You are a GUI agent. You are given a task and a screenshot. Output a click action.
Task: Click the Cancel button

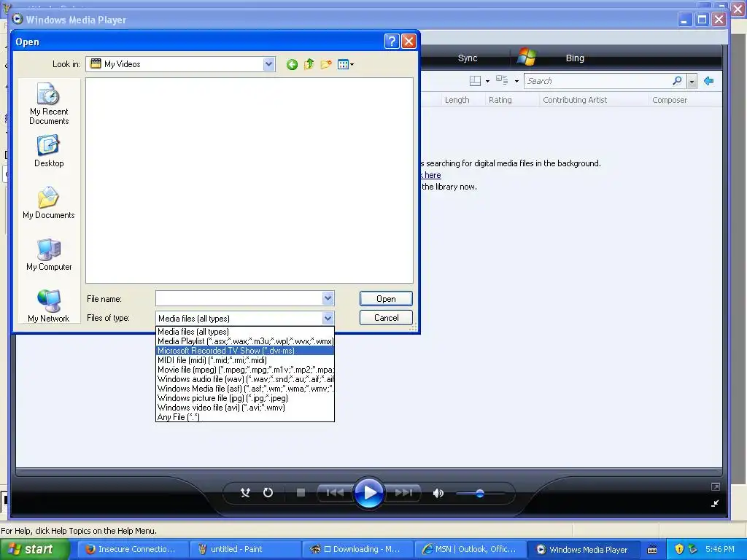pyautogui.click(x=386, y=318)
